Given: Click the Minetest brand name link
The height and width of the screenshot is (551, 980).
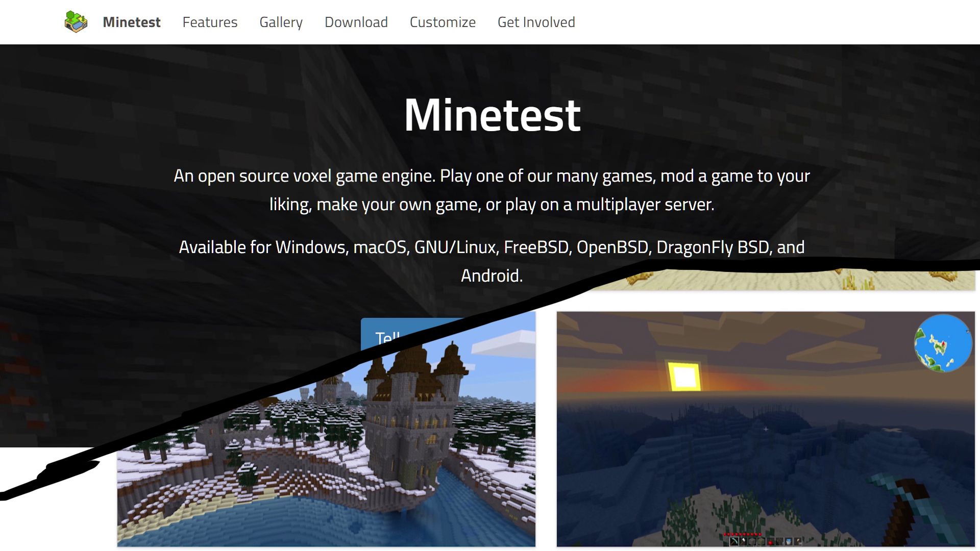Looking at the screenshot, I should coord(132,22).
